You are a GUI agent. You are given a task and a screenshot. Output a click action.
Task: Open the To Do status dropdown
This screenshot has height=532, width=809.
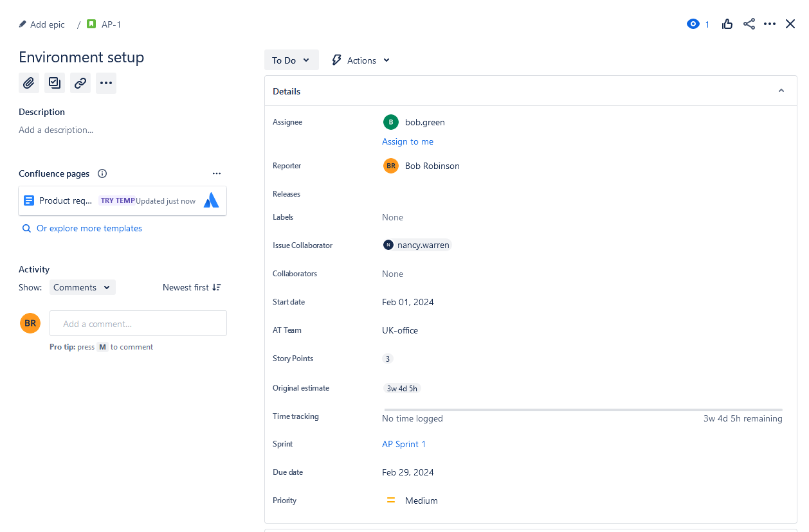coord(291,60)
